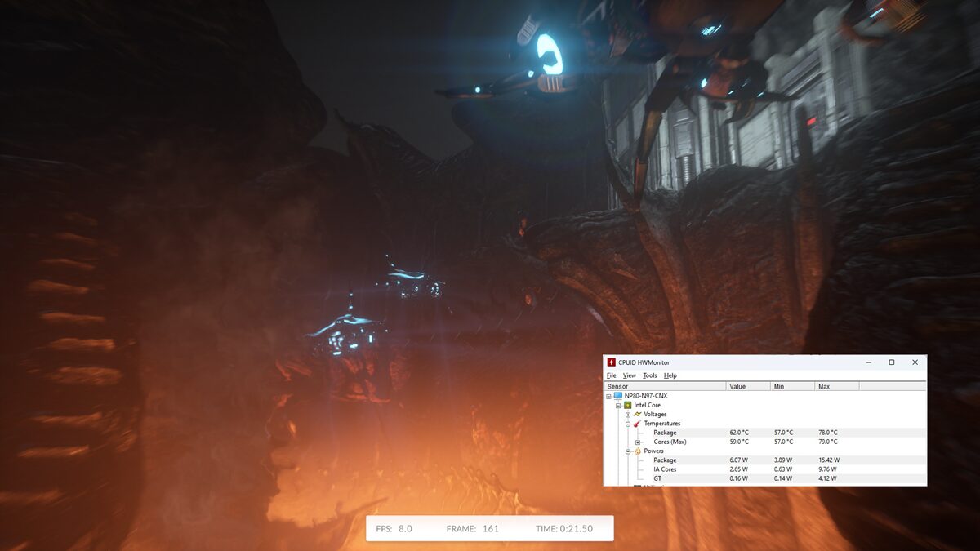Click the Sensor column header
The image size is (980, 551).
tap(665, 386)
